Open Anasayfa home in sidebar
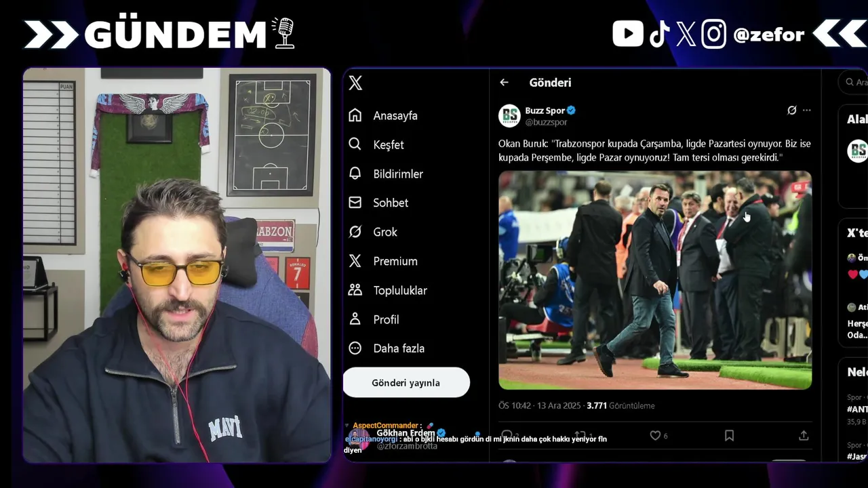Viewport: 868px width, 488px height. pyautogui.click(x=383, y=115)
